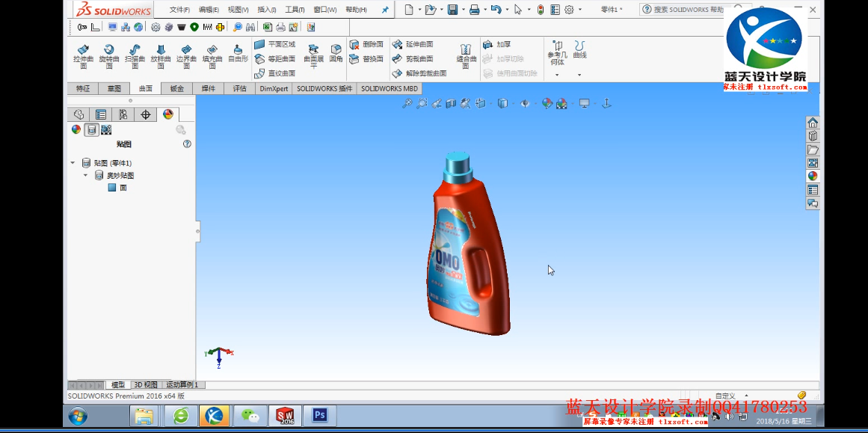Select the 拉伸曲面 extruded surface tool

tap(83, 57)
